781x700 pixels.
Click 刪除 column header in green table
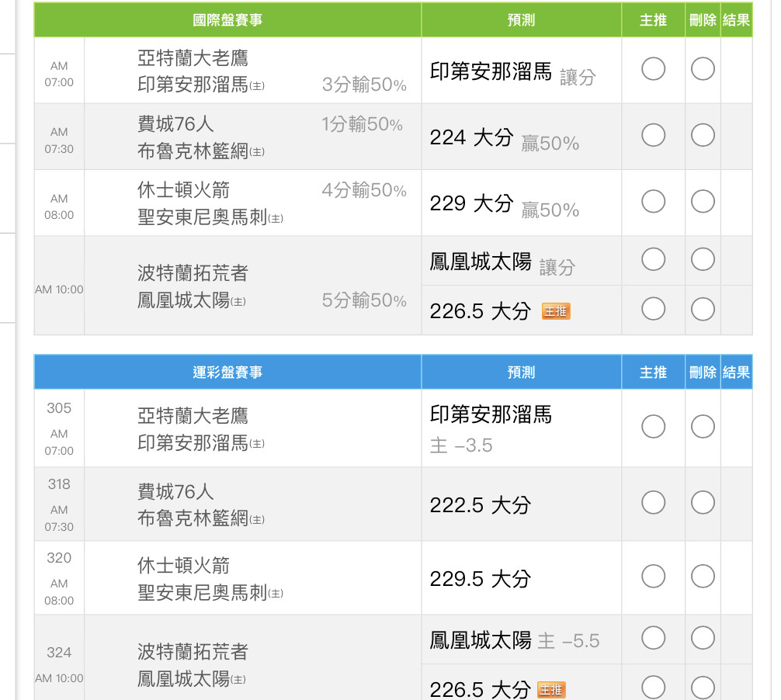point(703,20)
